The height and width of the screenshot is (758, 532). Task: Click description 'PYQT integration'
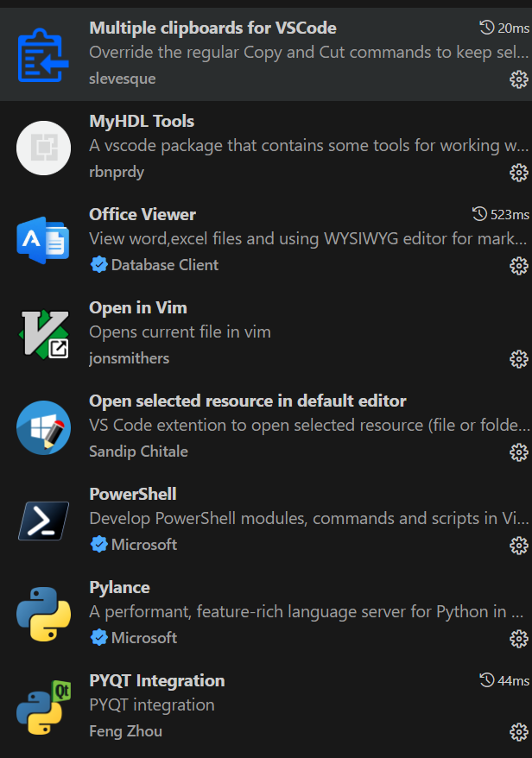click(152, 705)
